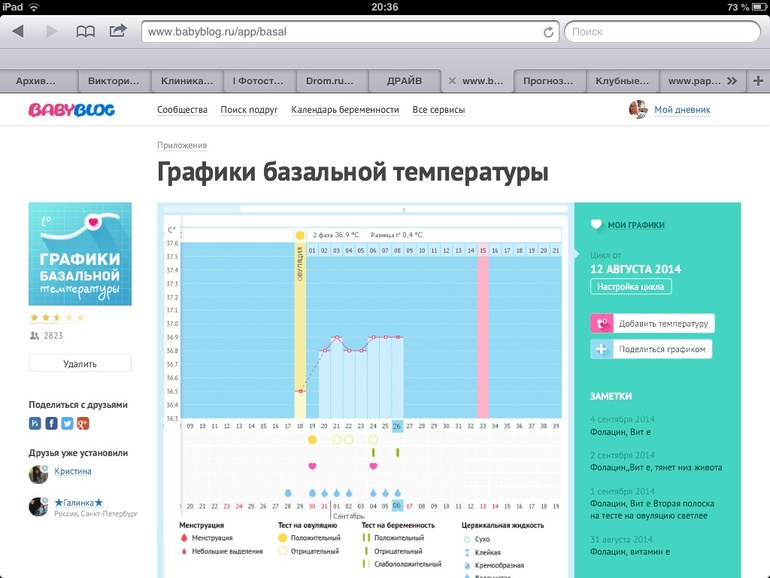Viewport: 770px width, 578px height.
Task: Open Safari bookmarks book icon
Action: (86, 31)
